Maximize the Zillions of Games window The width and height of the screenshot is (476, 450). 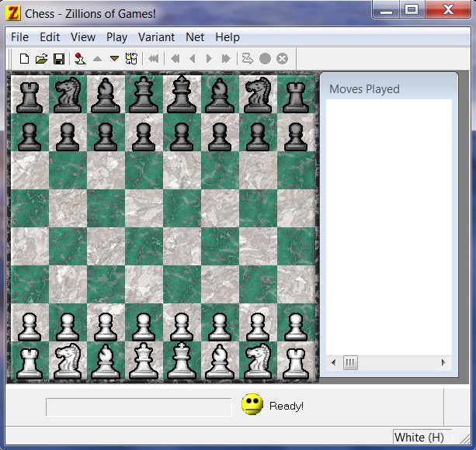[412, 10]
